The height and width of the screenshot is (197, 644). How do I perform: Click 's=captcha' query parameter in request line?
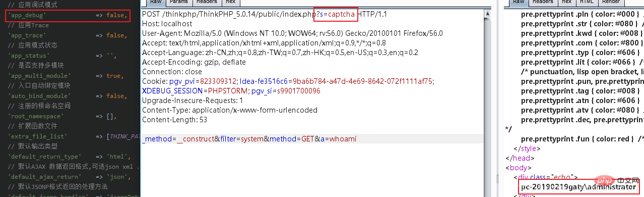pos(336,14)
